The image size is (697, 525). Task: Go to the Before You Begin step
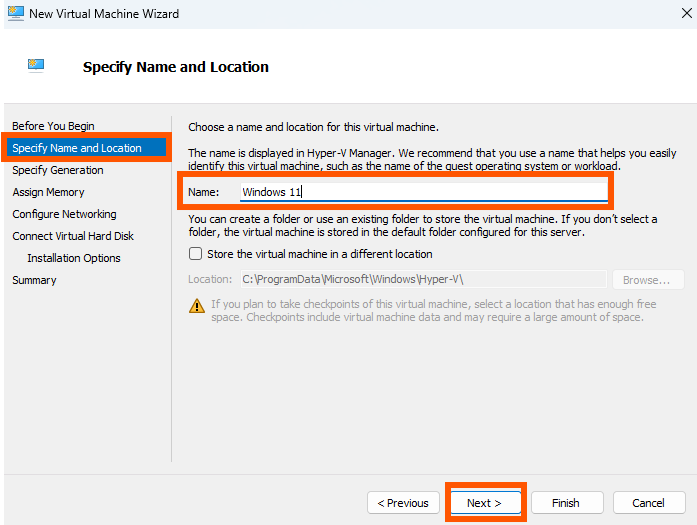click(x=53, y=126)
